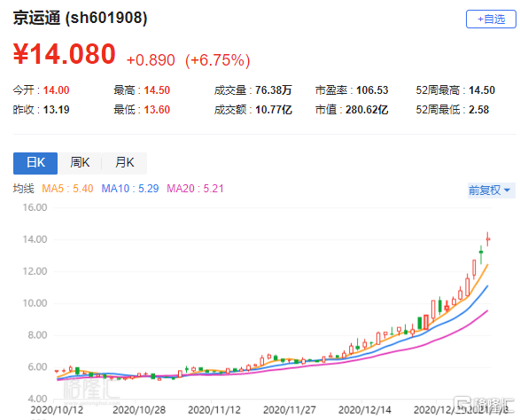Viewport: 520px width, 420px height.
Task: Switch to the 月K monthly chart tab
Action: coord(124,163)
